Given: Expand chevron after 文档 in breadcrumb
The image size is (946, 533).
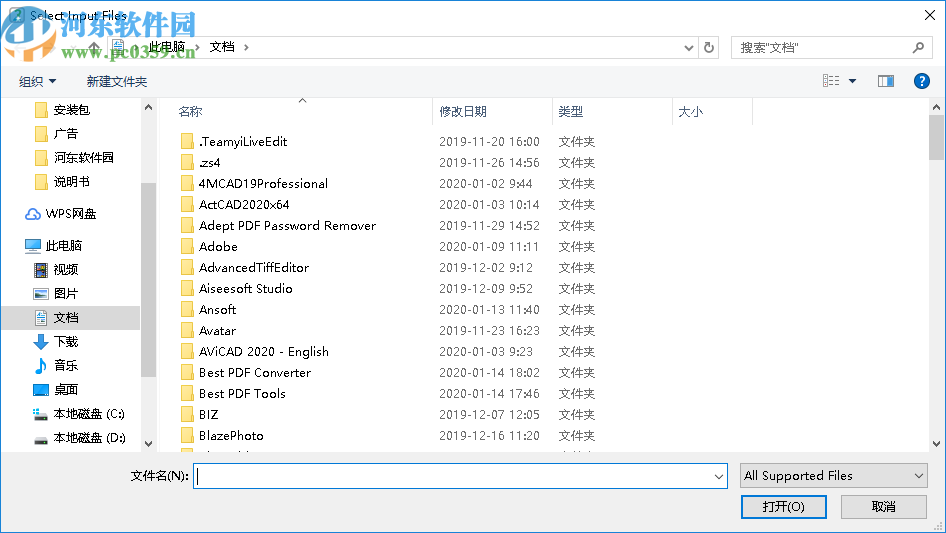Looking at the screenshot, I should coord(246,47).
